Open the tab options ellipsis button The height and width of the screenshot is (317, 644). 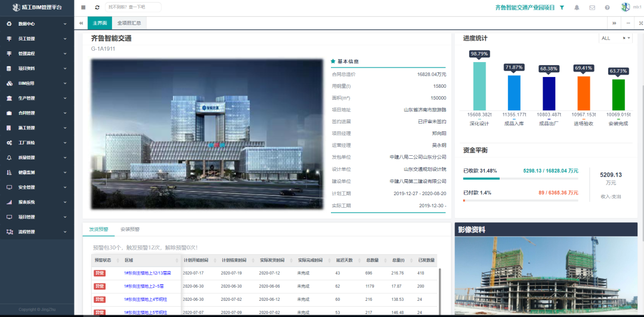[x=628, y=23]
